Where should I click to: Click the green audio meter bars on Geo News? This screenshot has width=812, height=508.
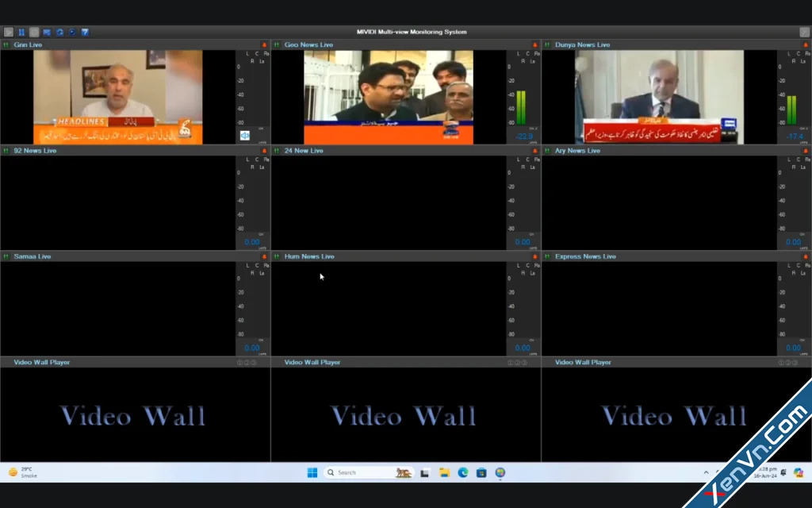[521, 108]
